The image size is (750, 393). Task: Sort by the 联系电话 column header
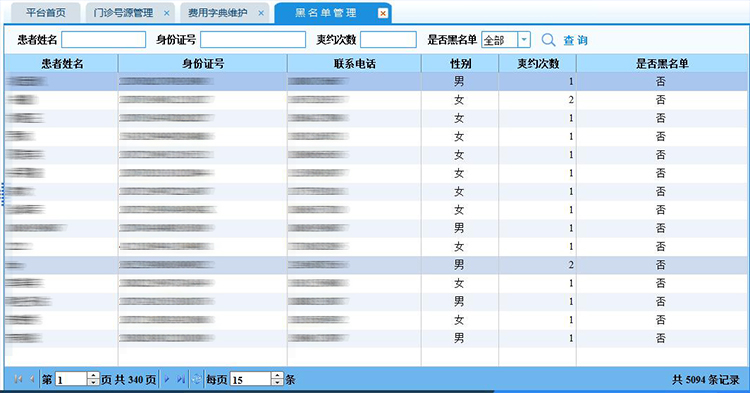pos(354,64)
